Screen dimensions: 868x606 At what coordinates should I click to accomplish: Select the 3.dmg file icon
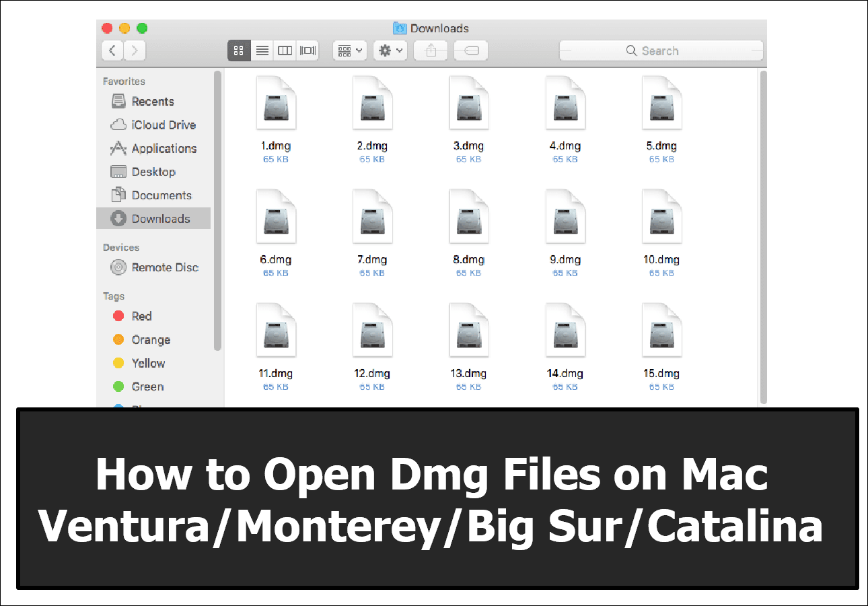click(469, 103)
